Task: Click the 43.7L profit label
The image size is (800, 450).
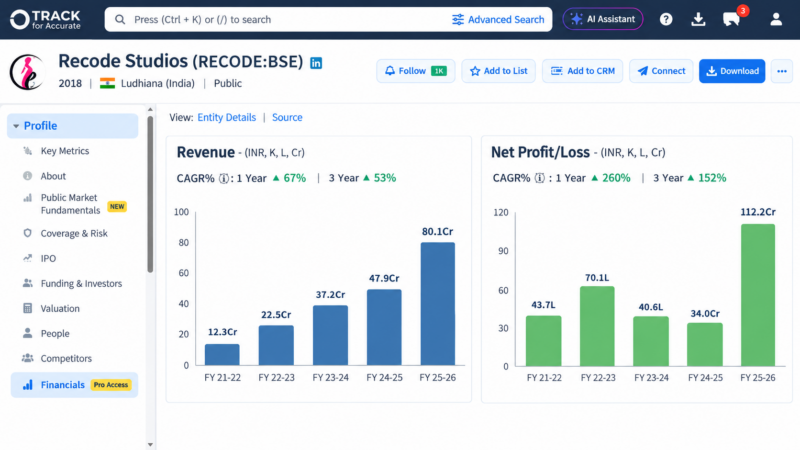Action: point(543,305)
